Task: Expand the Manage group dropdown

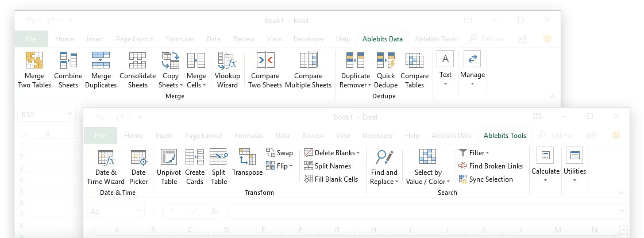Action: click(x=472, y=84)
